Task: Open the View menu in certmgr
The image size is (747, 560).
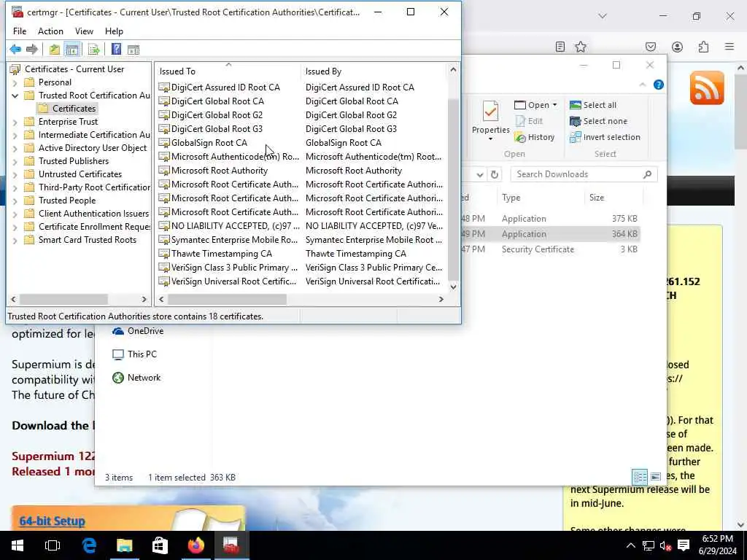Action: [x=84, y=31]
